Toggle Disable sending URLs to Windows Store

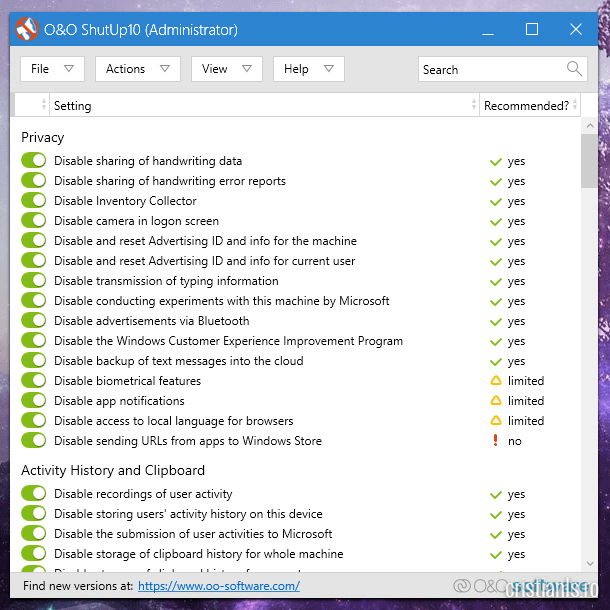pos(33,440)
